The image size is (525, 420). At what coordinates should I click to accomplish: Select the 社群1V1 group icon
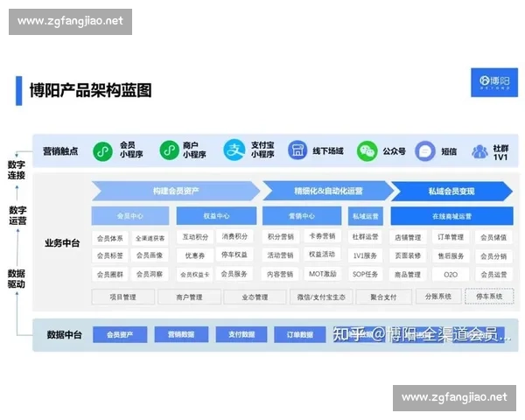[479, 150]
